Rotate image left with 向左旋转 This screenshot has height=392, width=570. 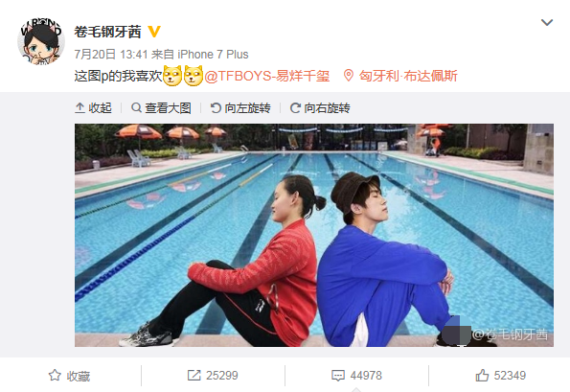tap(240, 108)
